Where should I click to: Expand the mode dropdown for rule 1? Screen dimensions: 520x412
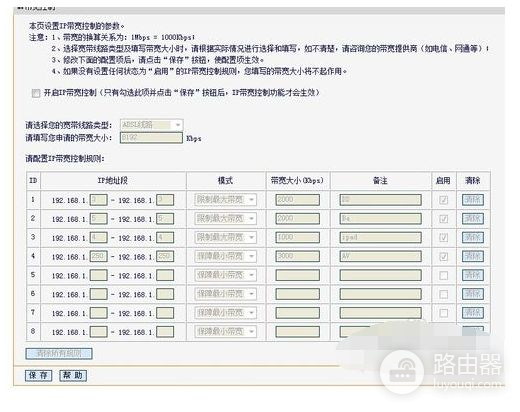(x=226, y=200)
